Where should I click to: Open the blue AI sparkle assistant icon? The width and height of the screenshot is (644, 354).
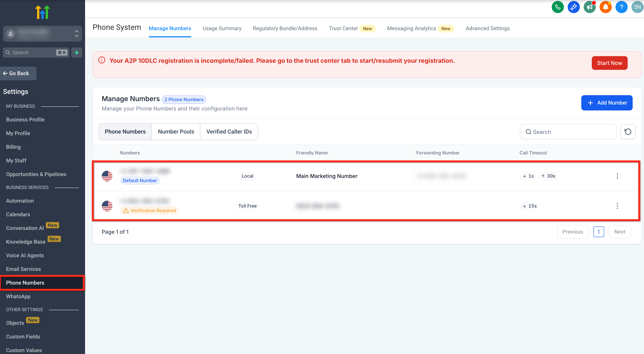[x=574, y=7]
